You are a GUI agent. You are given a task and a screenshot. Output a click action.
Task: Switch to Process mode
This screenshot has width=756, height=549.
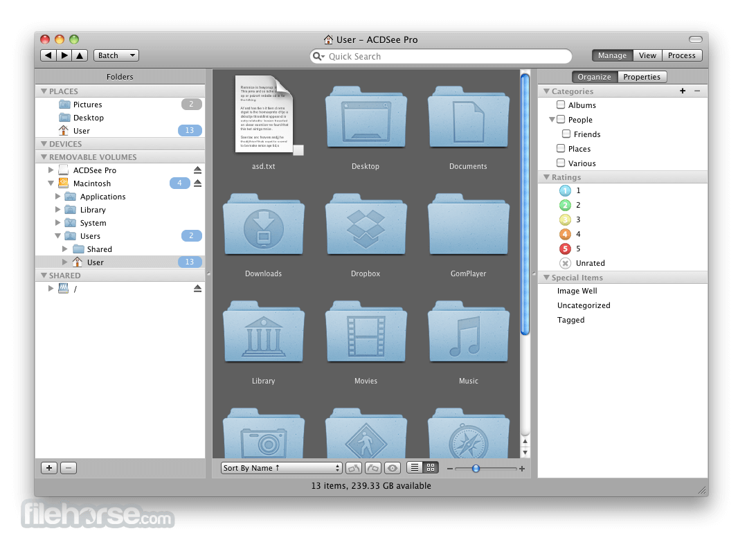coord(682,55)
